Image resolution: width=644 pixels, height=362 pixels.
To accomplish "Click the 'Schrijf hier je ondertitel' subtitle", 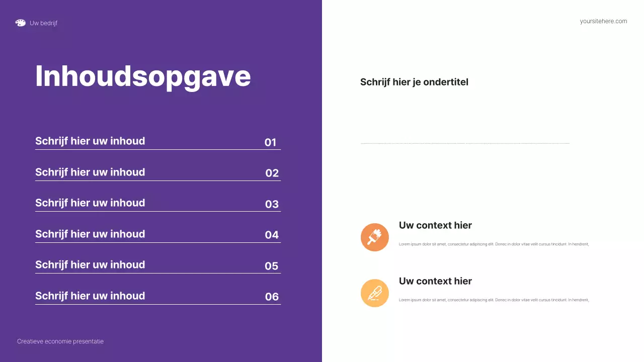I will tap(414, 82).
